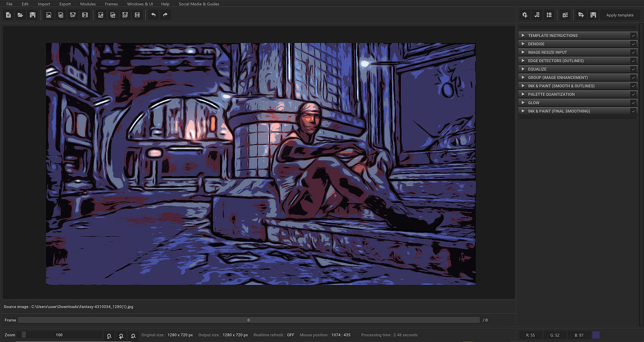Disable the DENOISE module checkbox
The width and height of the screenshot is (644, 342).
[x=633, y=44]
